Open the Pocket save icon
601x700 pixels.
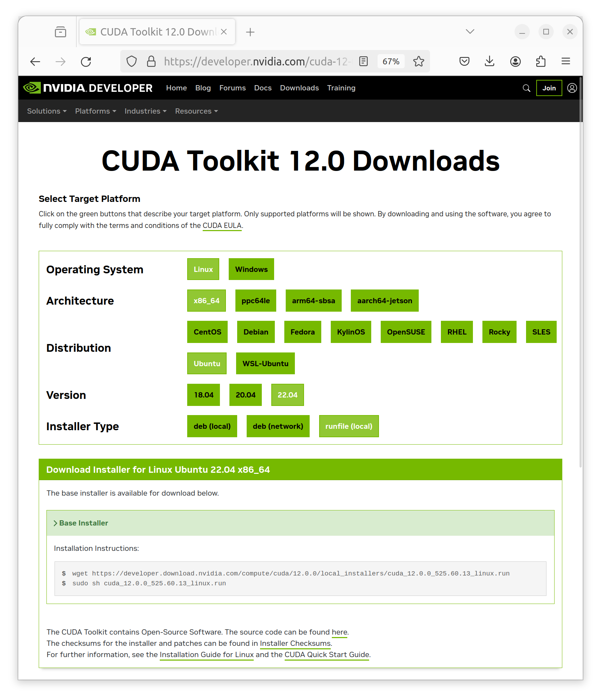click(464, 62)
